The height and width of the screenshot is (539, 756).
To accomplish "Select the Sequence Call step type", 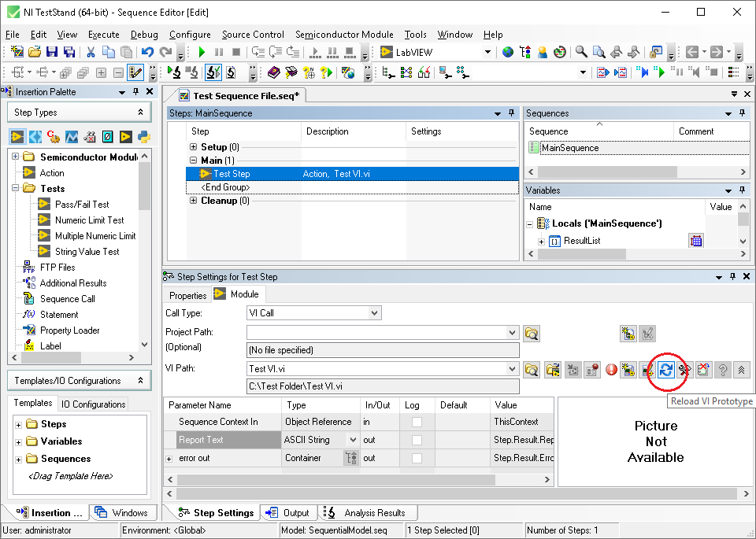I will (x=67, y=299).
